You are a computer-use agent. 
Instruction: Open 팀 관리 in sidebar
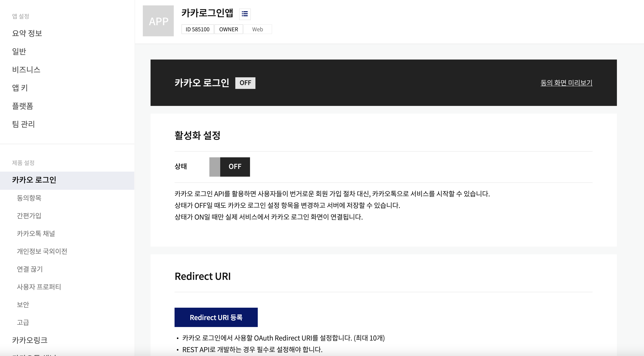[x=23, y=124]
